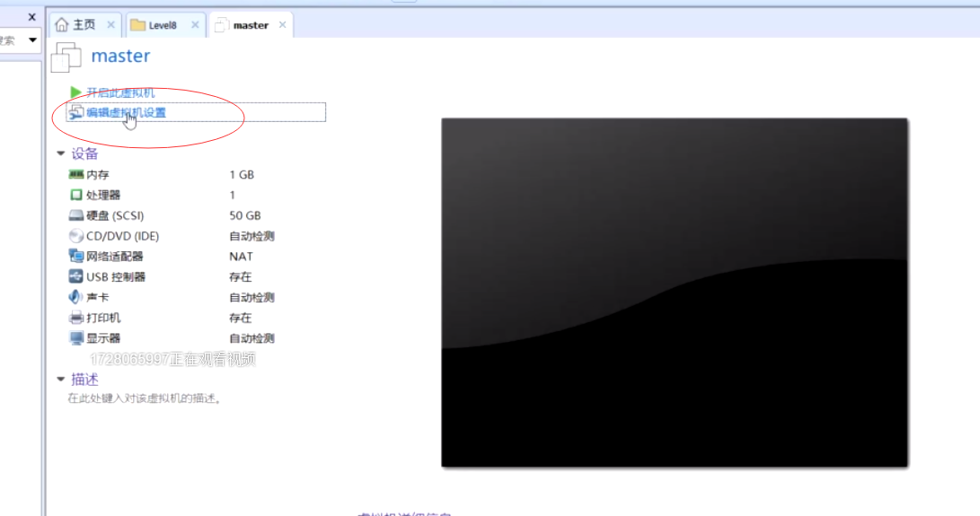Click the CD/DVD (IDE) disc icon

coord(76,235)
